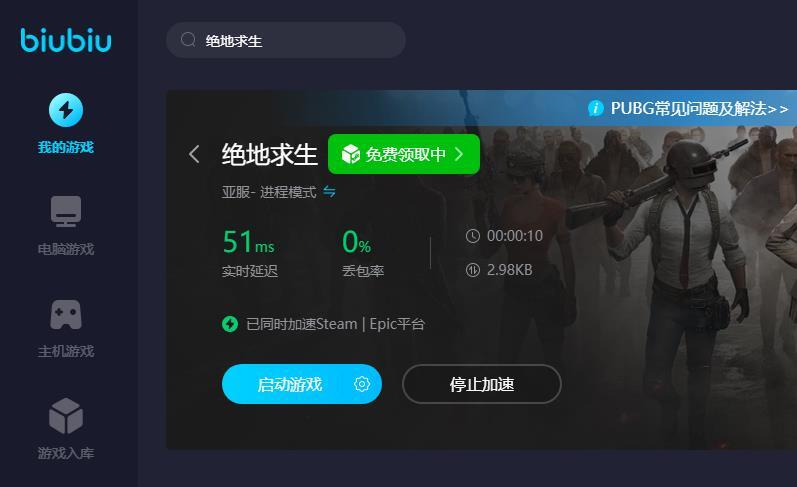Viewport: 797px width, 487px height.
Task: Open console games controller icon
Action: pyautogui.click(x=66, y=314)
